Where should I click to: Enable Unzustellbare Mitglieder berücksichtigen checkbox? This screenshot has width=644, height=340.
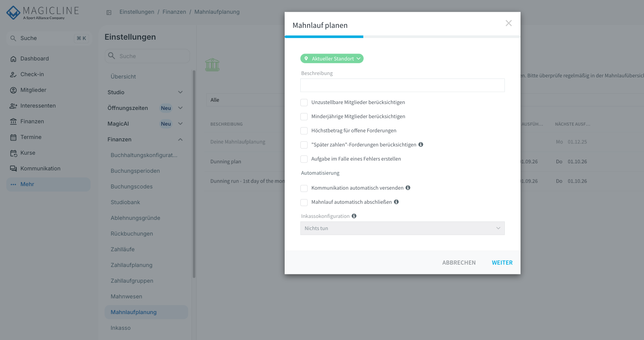[304, 102]
